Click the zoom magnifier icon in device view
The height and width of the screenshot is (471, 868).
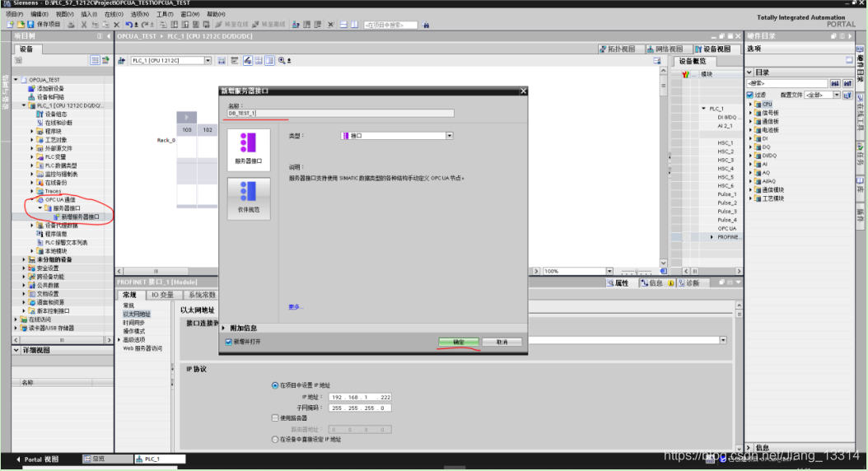coord(282,60)
